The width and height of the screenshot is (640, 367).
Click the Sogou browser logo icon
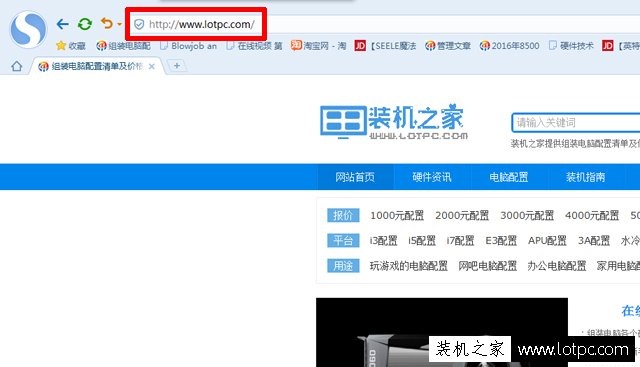[x=28, y=30]
